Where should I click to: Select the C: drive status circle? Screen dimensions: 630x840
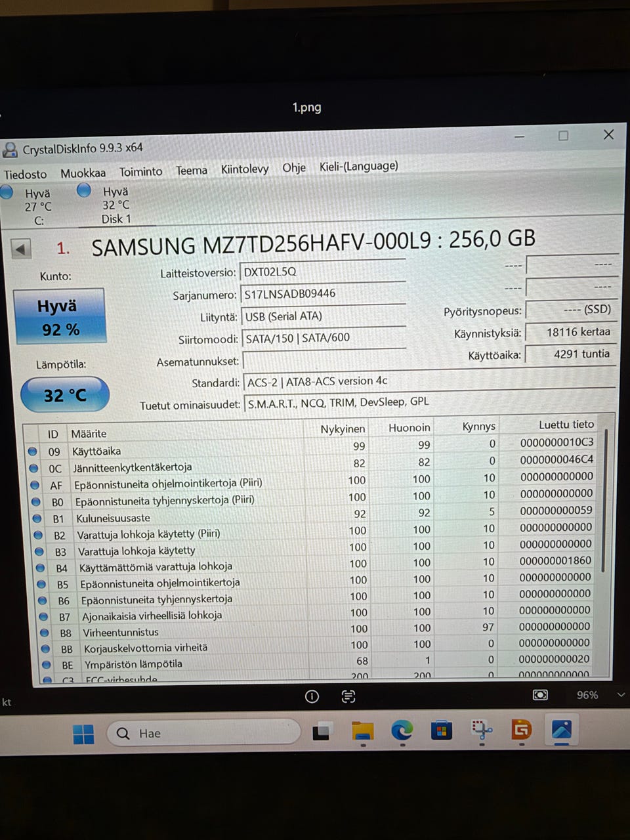point(7,192)
